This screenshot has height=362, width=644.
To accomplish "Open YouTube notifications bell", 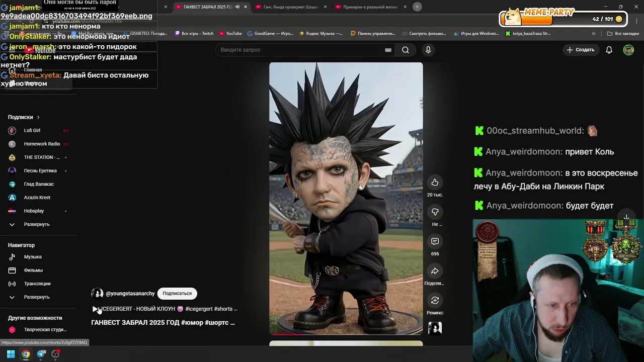I will (x=609, y=50).
